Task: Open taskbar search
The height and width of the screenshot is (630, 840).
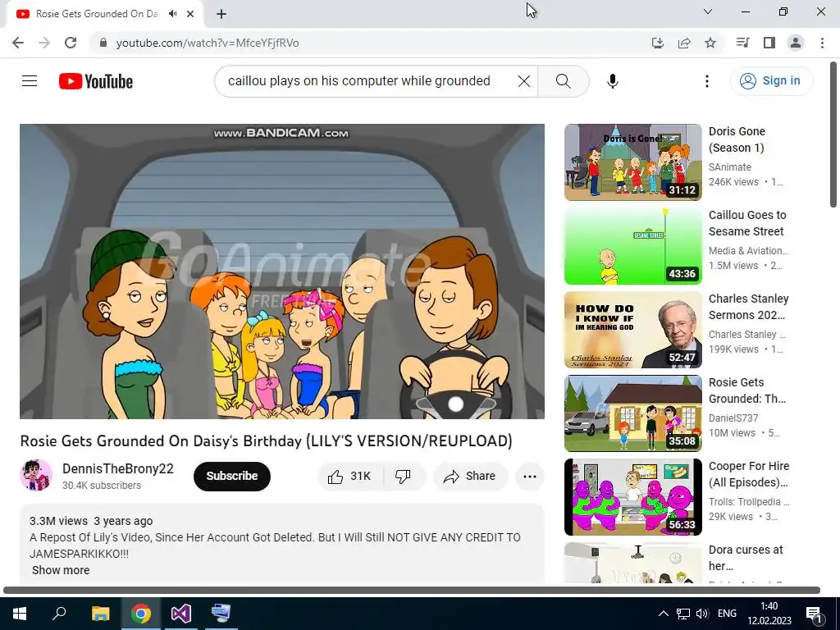Action: (59, 613)
